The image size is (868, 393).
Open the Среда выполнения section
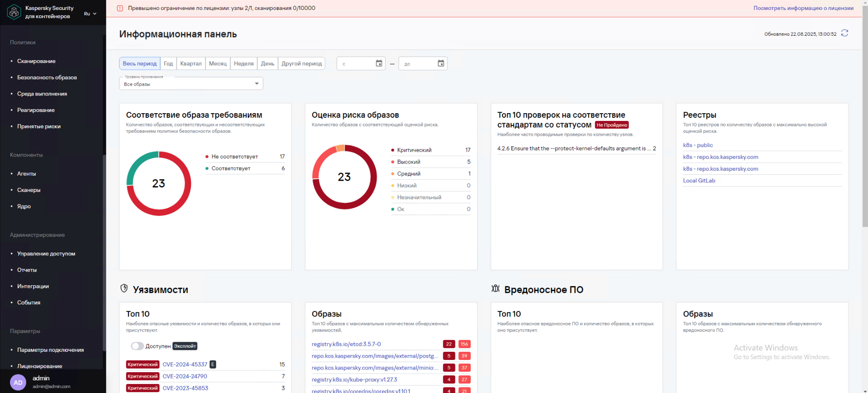42,94
